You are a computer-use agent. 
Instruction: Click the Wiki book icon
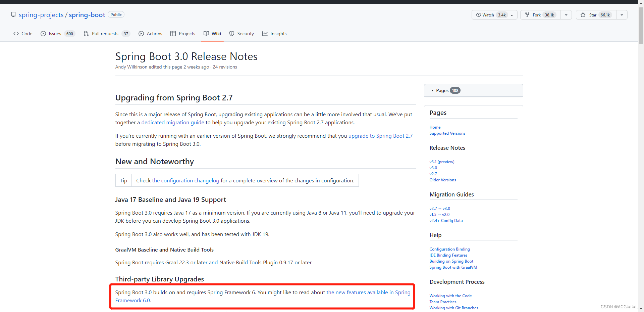click(206, 34)
